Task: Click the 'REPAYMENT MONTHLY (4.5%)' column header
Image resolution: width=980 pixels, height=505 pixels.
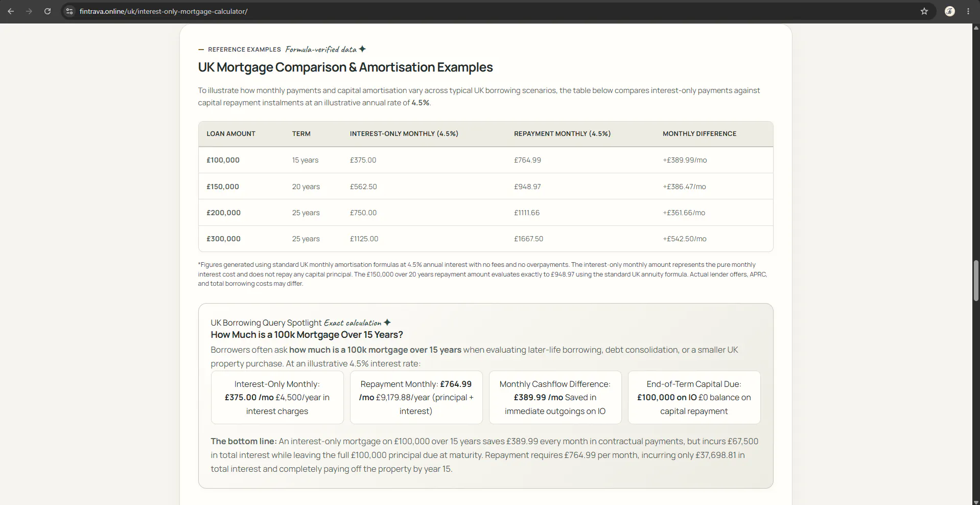Action: click(563, 134)
